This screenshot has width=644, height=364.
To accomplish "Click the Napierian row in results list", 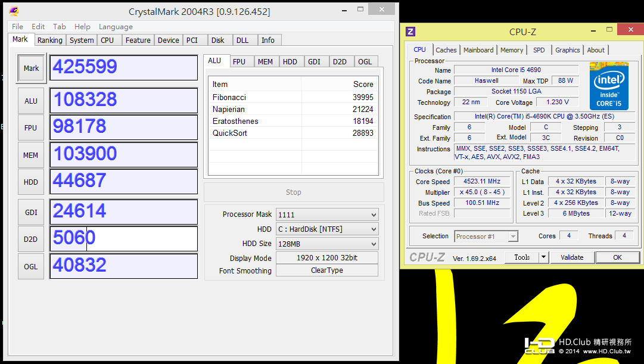I will [293, 109].
